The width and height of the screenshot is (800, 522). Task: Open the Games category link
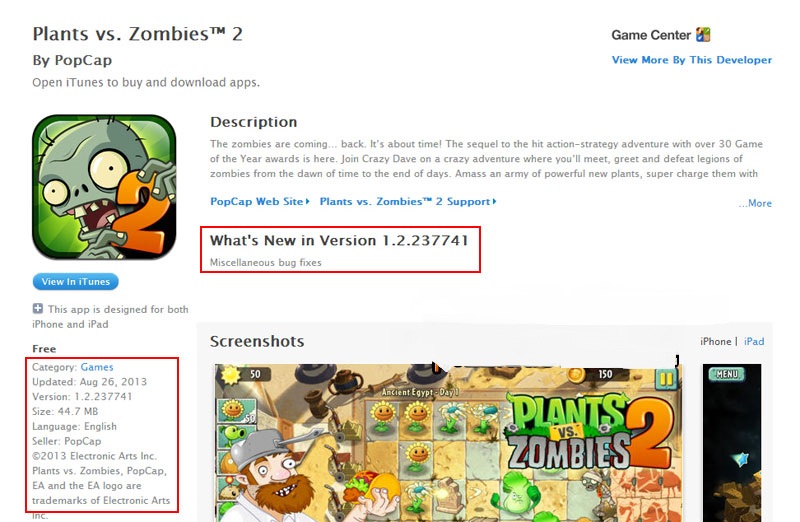point(97,367)
